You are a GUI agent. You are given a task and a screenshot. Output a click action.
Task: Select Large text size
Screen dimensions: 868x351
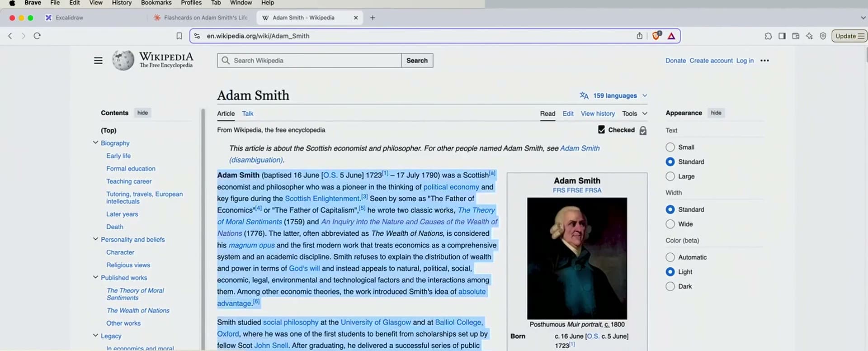pyautogui.click(x=670, y=176)
